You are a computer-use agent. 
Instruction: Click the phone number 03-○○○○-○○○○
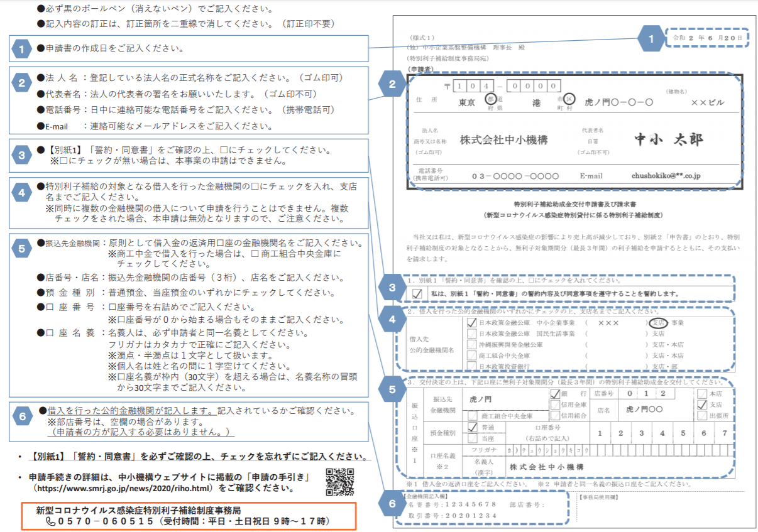(x=515, y=176)
